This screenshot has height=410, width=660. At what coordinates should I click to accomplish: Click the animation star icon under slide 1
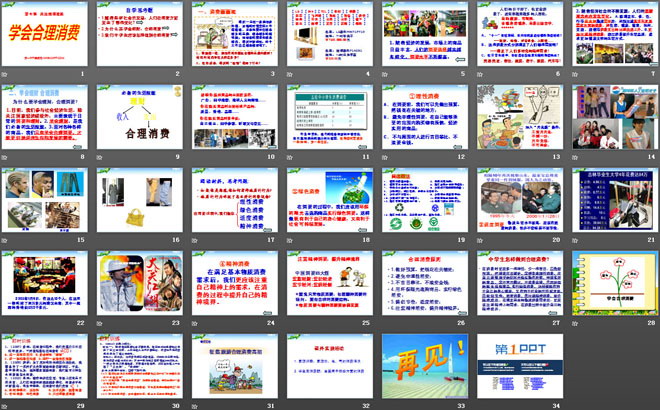click(x=4, y=74)
